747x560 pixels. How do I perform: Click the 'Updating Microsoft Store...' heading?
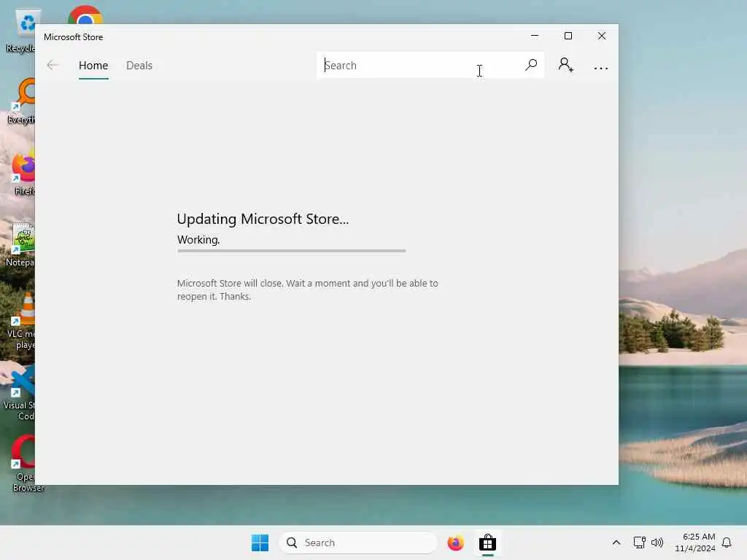coord(263,219)
